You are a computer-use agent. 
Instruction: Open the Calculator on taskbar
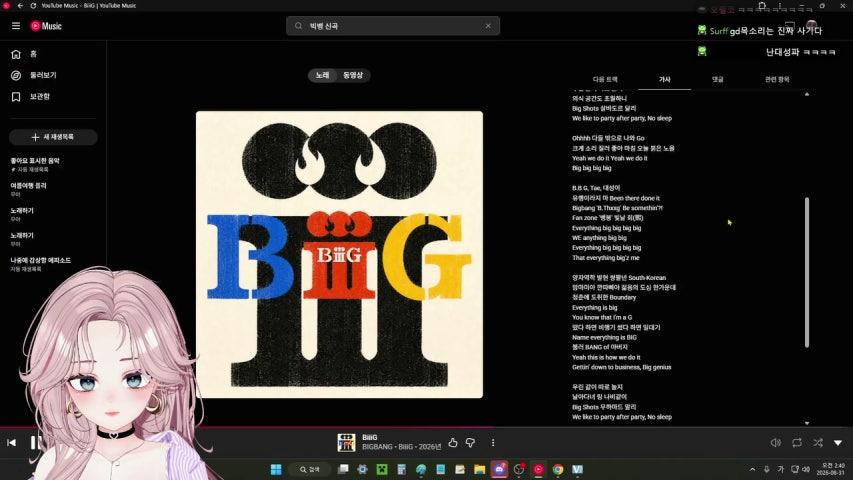401,469
